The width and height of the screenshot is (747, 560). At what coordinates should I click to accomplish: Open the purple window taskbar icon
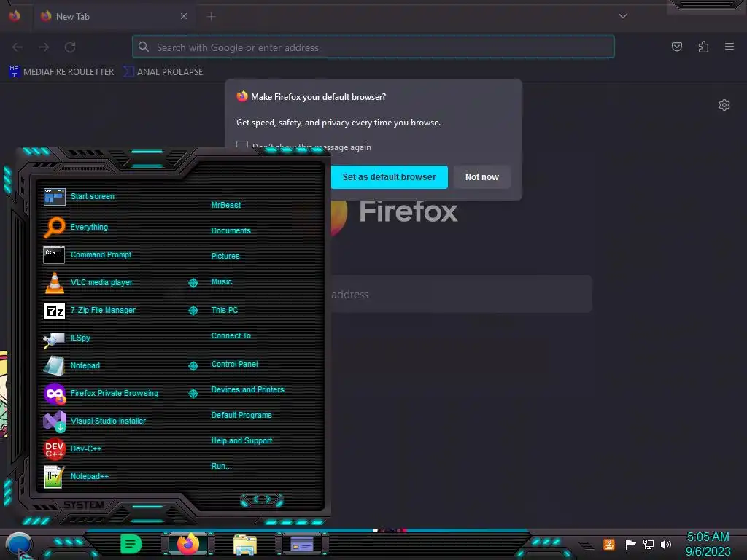(302, 544)
